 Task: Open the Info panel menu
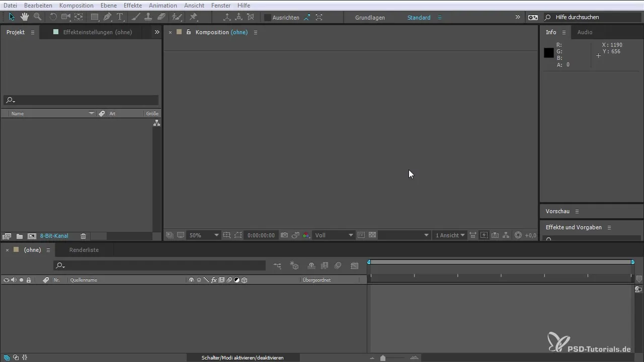point(564,32)
